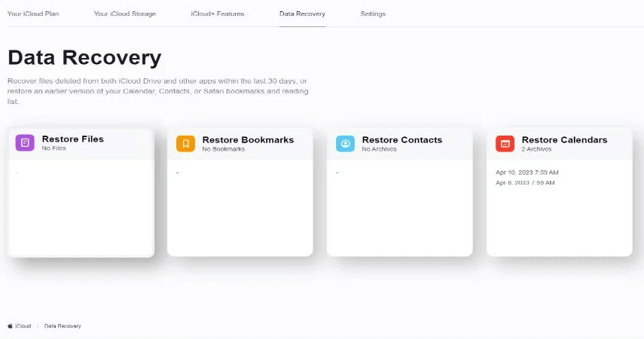
Task: Click the 2 Archives label under Calendars
Action: (x=537, y=149)
